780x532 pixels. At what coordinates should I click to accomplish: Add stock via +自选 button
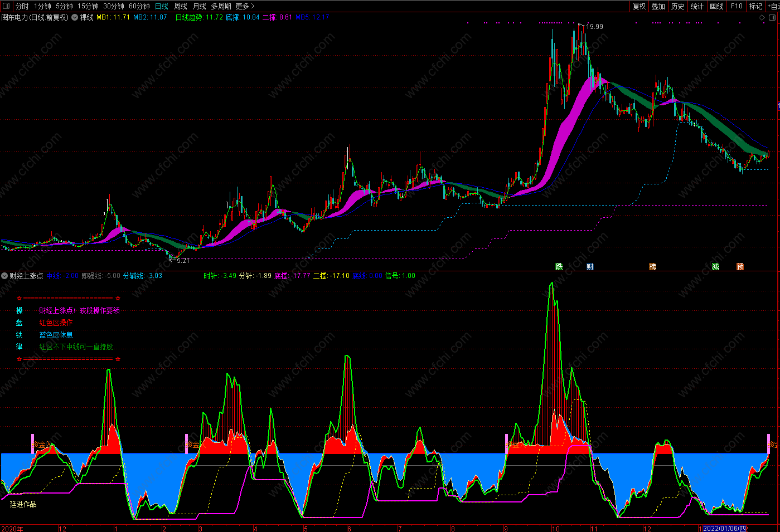pos(773,6)
